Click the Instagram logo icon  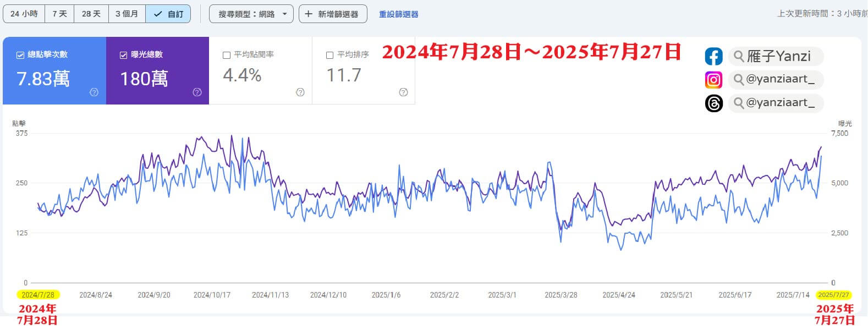click(713, 80)
